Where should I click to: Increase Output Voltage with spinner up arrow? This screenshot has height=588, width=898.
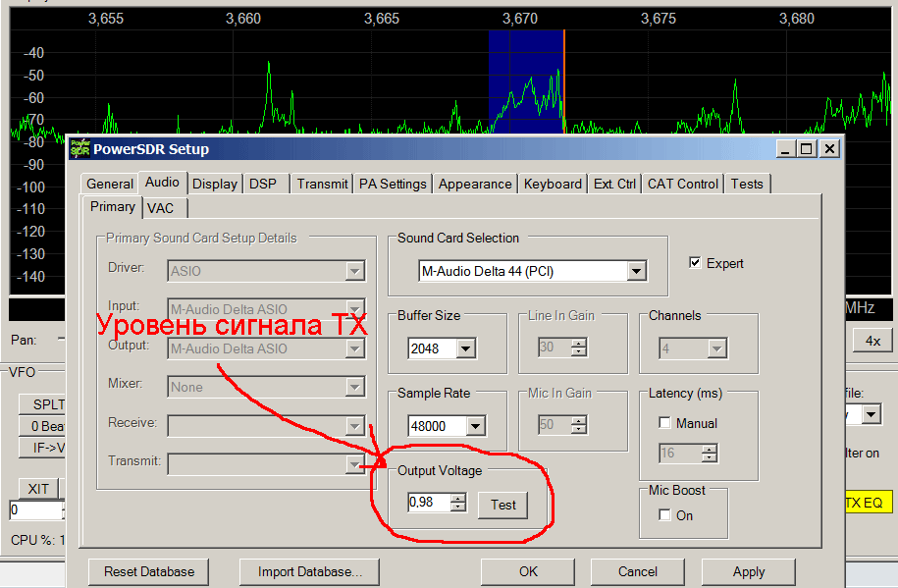pos(458,499)
